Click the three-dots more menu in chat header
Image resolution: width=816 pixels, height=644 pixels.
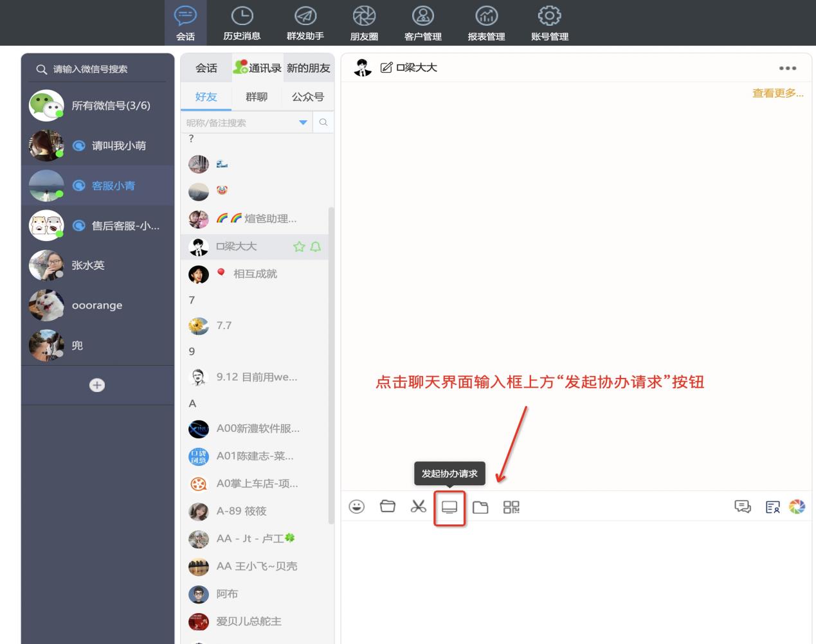coord(788,68)
